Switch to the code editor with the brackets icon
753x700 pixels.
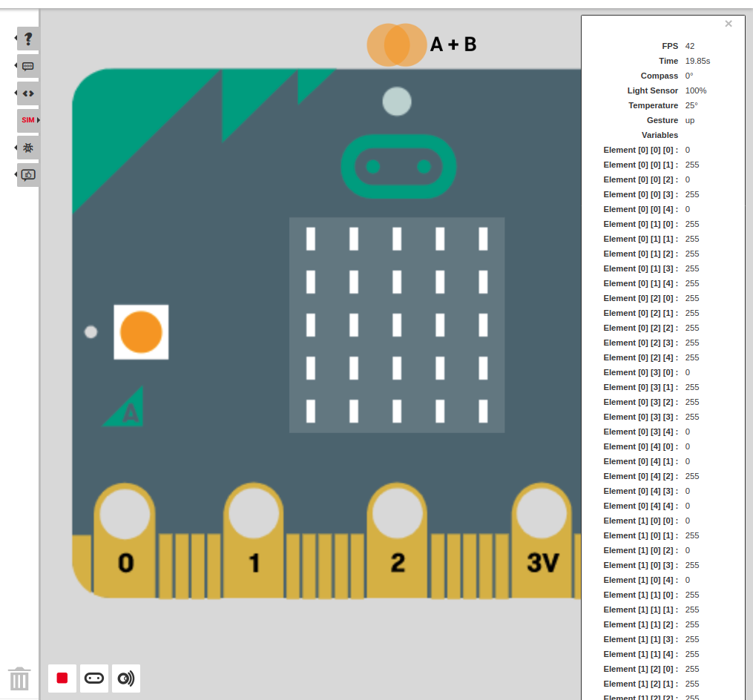click(28, 93)
